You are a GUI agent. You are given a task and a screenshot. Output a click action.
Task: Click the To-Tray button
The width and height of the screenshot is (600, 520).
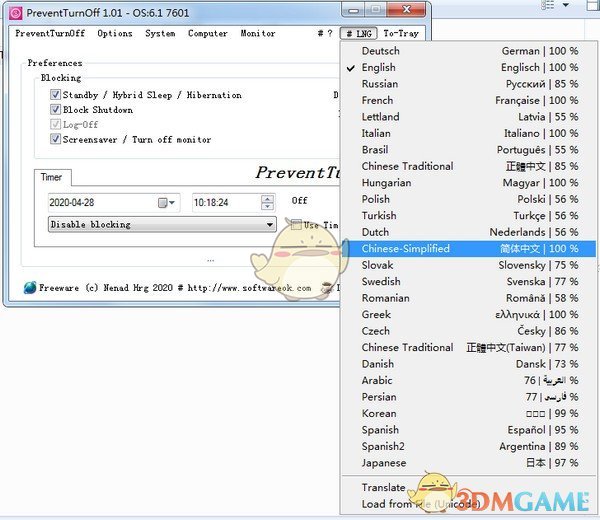coord(401,34)
